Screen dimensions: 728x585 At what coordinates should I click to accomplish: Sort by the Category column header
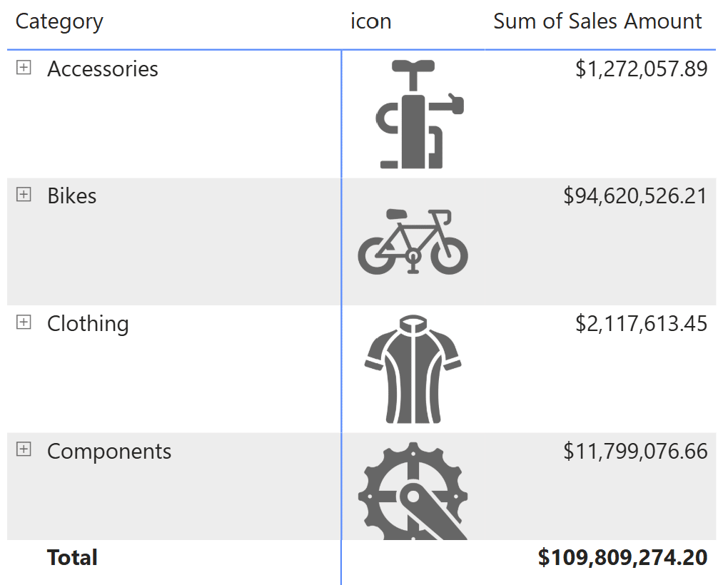click(59, 21)
